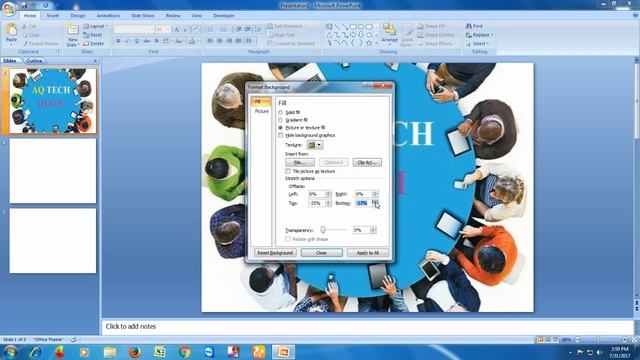Click the Arrange icon in Drawing group

(x=389, y=30)
